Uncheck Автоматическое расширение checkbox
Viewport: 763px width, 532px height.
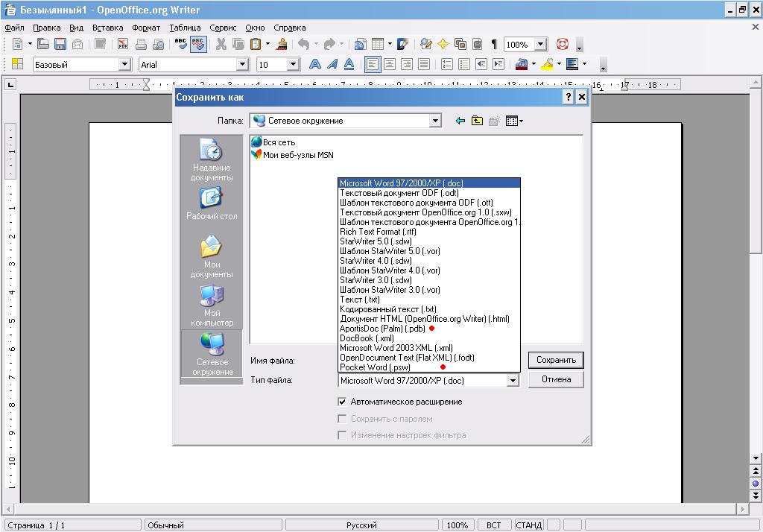coord(342,402)
